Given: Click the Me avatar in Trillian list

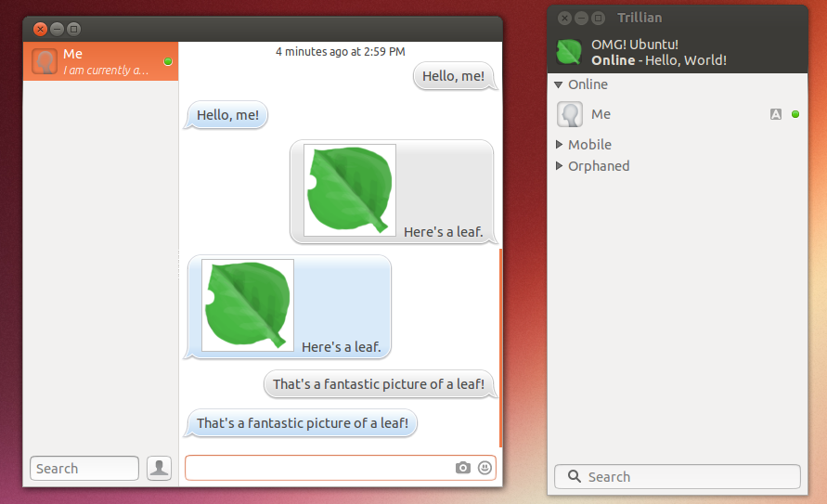Looking at the screenshot, I should (570, 114).
